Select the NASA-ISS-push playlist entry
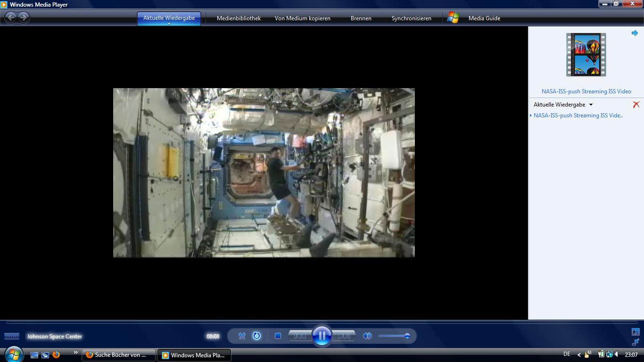Screen dimensions: 644x362 [x=578, y=115]
